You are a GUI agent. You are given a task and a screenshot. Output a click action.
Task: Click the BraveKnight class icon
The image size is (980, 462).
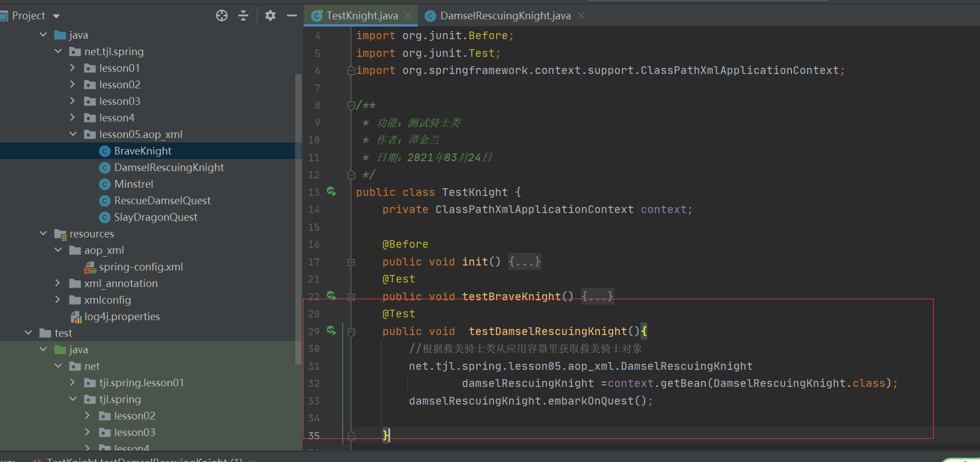tap(105, 151)
